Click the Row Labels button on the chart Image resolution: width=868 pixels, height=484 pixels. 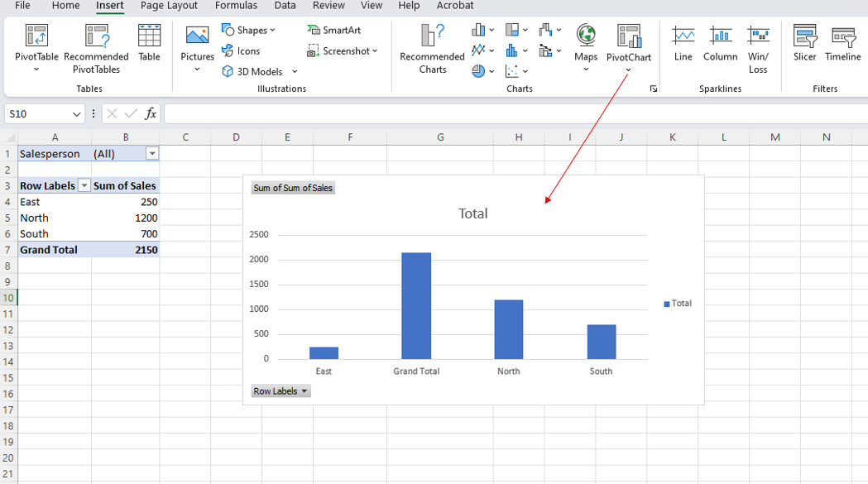click(x=281, y=391)
